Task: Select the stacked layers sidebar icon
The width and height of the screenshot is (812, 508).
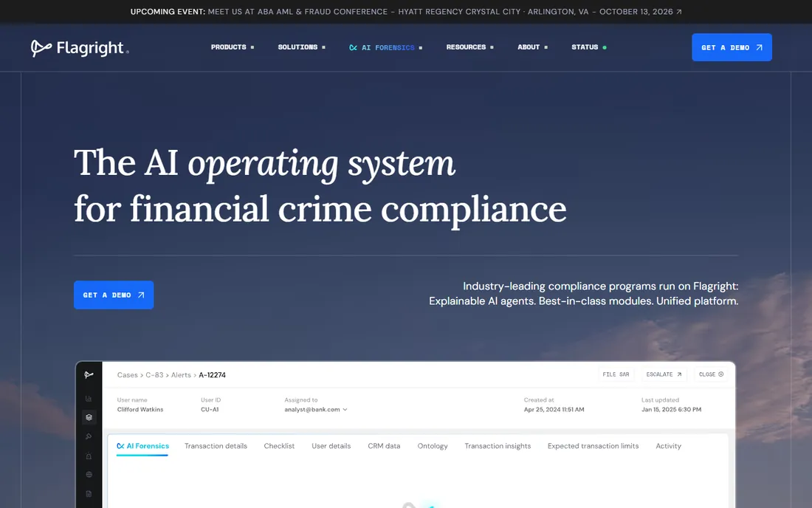Action: (89, 417)
